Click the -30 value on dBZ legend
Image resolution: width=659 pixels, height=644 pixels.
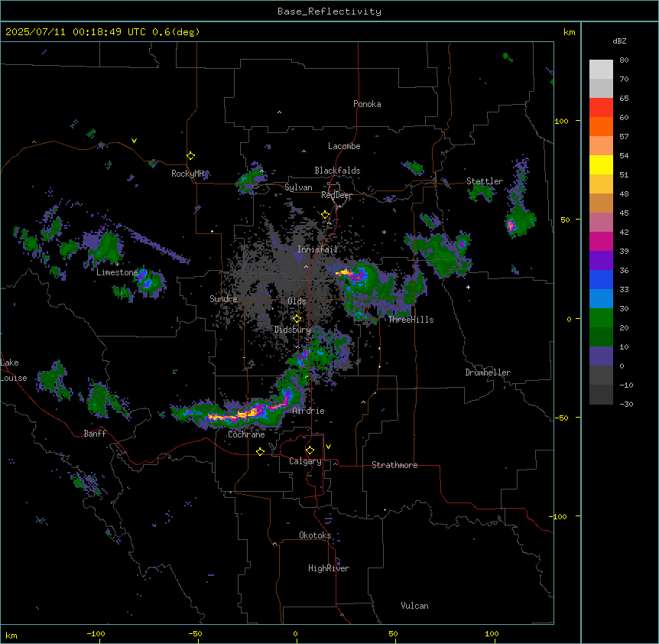pos(626,404)
